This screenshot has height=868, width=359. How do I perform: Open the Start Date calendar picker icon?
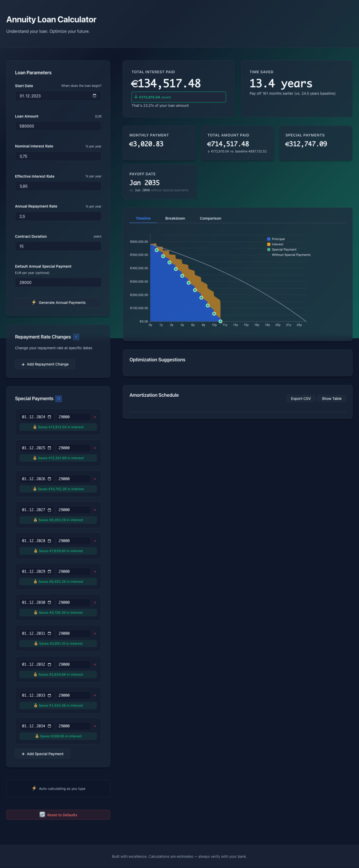(94, 96)
